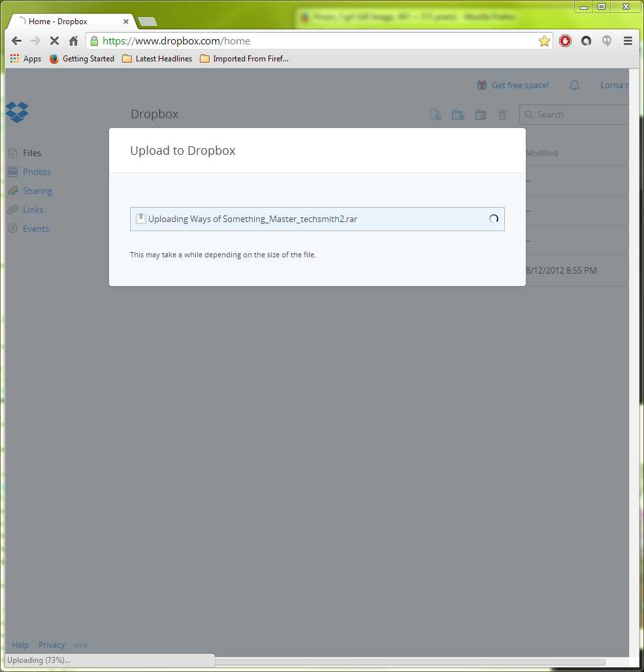Click the Privacy link
Screen dimensions: 644x672
[52, 645]
